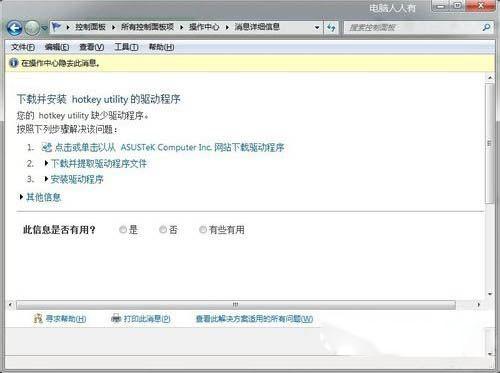Open the 文件(F) menu
The height and width of the screenshot is (373, 500).
[x=23, y=47]
